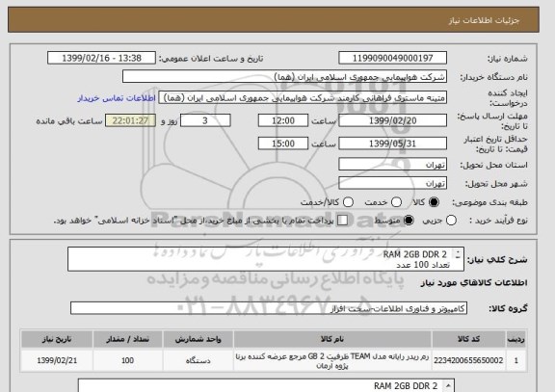This screenshot has height=392, width=555.
Task: Click the announcement date field 1399/02/16 - 13:38
Action: pos(101,58)
